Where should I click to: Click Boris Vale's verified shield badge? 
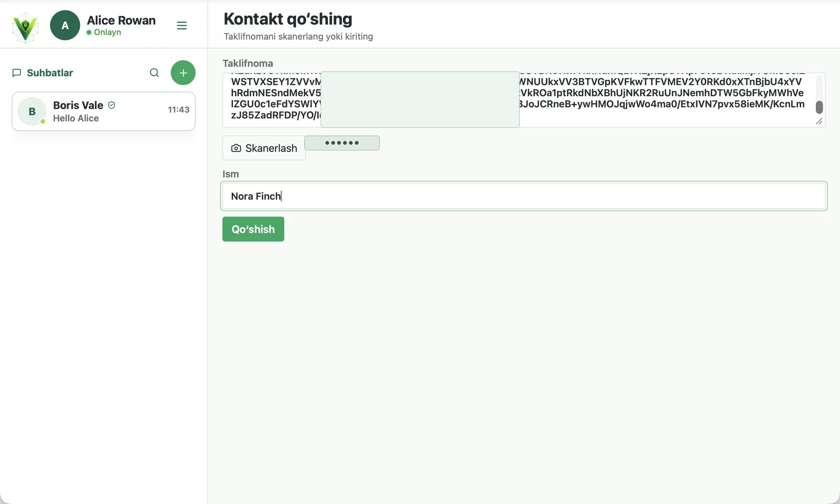coord(112,105)
